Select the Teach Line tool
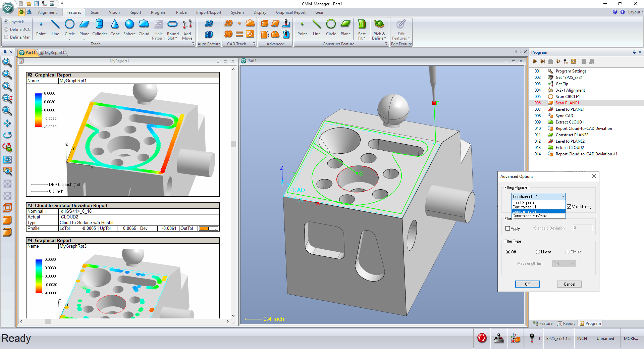This screenshot has height=349, width=644. 55,28
